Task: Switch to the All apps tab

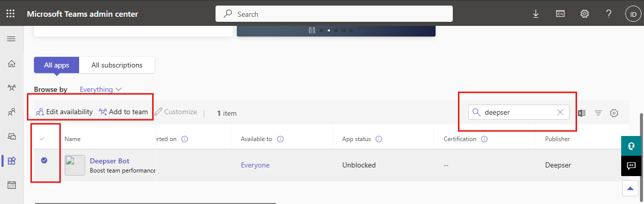Action: [x=56, y=65]
